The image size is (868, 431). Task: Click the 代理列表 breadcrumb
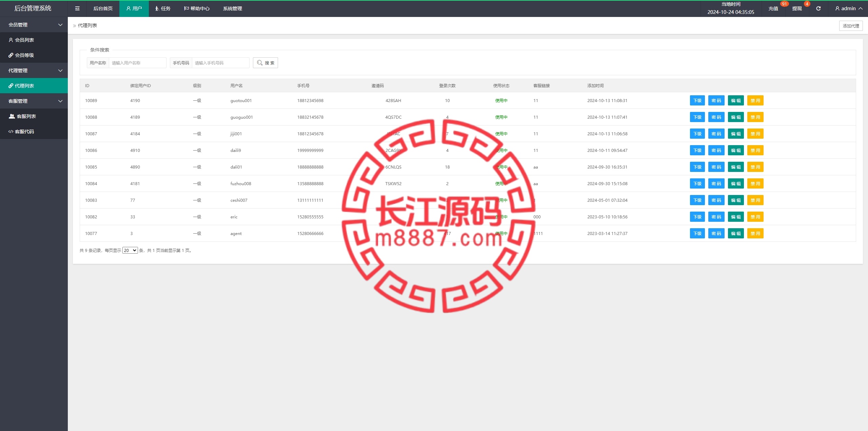coord(87,25)
